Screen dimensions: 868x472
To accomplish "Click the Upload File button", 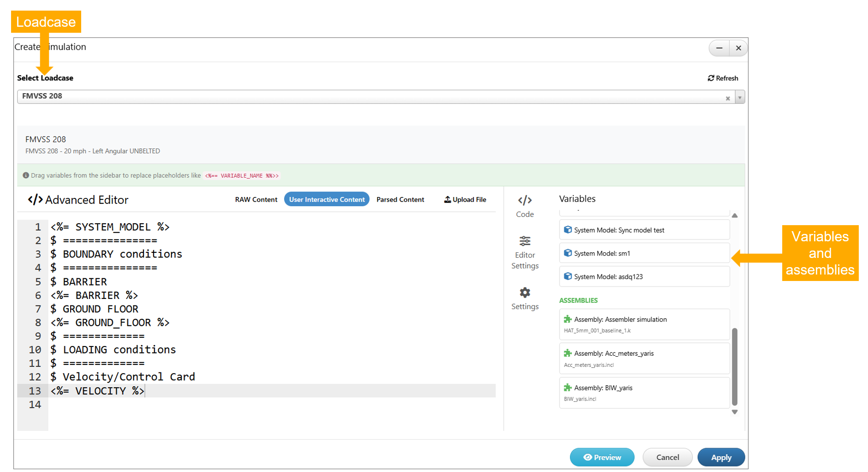I will click(x=465, y=200).
